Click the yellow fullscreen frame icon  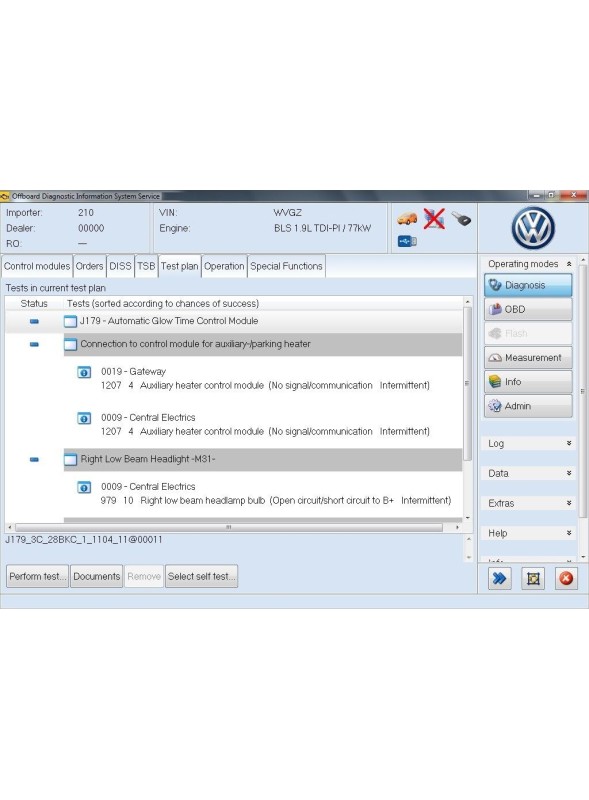[533, 578]
